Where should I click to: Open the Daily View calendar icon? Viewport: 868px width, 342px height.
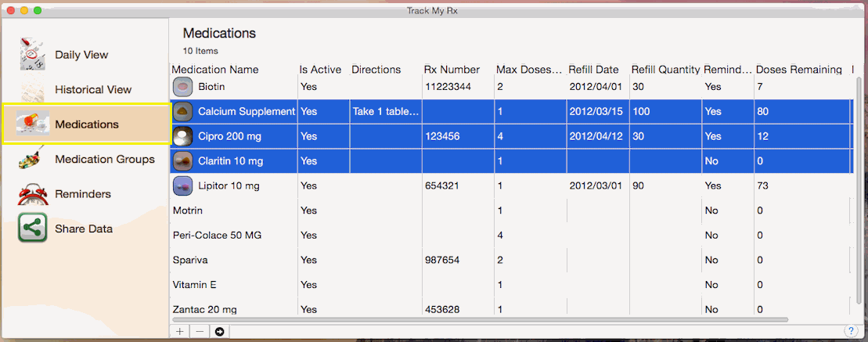(33, 54)
